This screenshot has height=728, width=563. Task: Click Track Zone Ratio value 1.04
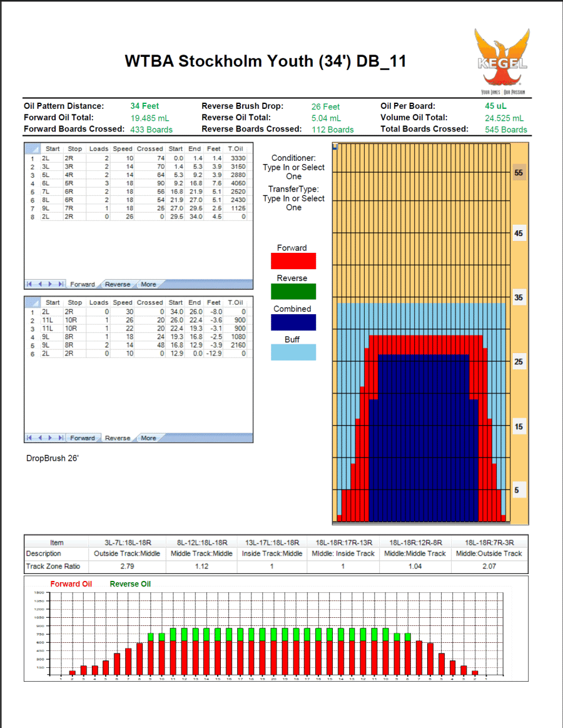coord(415,567)
